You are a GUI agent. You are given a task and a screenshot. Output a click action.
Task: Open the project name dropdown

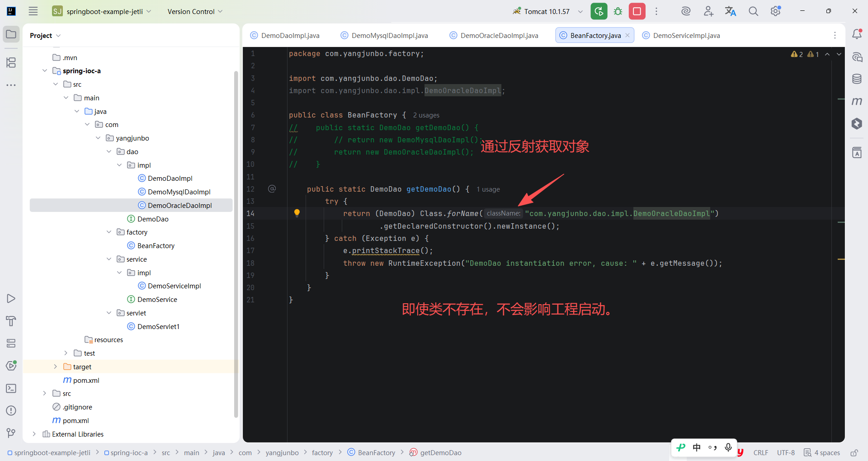(x=102, y=11)
